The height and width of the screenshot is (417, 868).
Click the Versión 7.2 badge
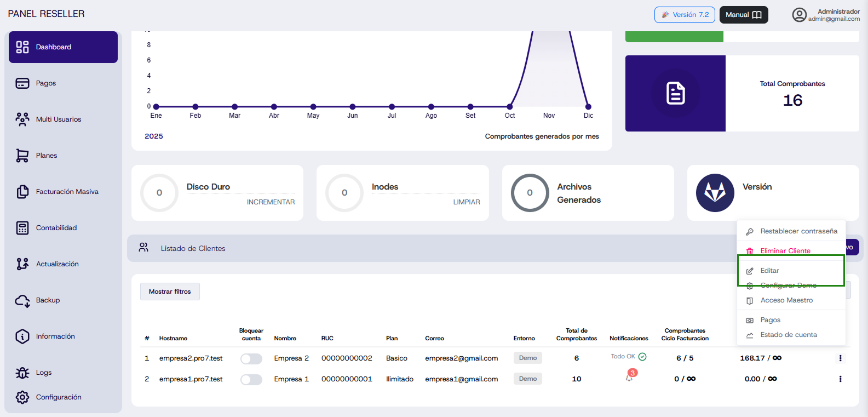(x=685, y=15)
